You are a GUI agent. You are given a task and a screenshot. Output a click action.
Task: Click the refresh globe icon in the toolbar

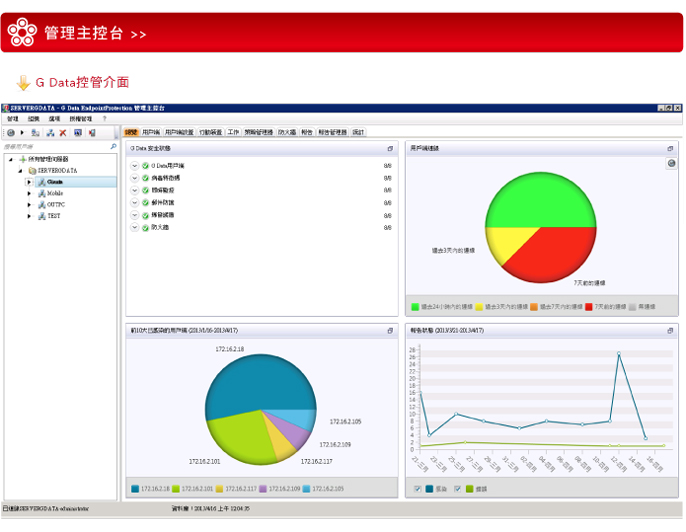tap(11, 133)
